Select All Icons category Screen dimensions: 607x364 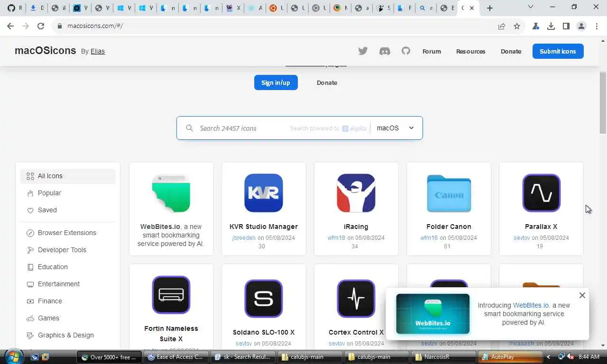click(68, 176)
